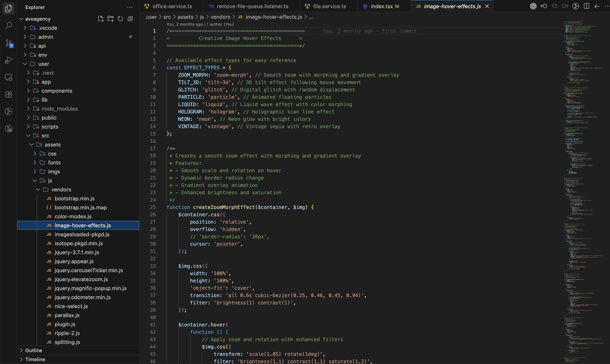Click the ChatGPT/Codex icon in editor toolbar
Image resolution: width=610 pixels, height=364 pixels.
533,6
